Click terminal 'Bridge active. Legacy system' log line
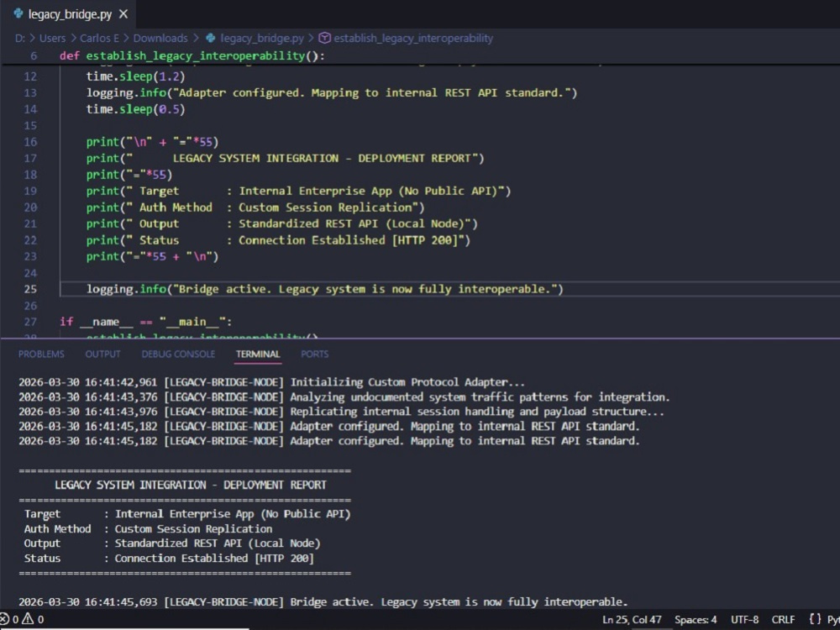Viewport: 840px width, 630px height. tap(323, 602)
